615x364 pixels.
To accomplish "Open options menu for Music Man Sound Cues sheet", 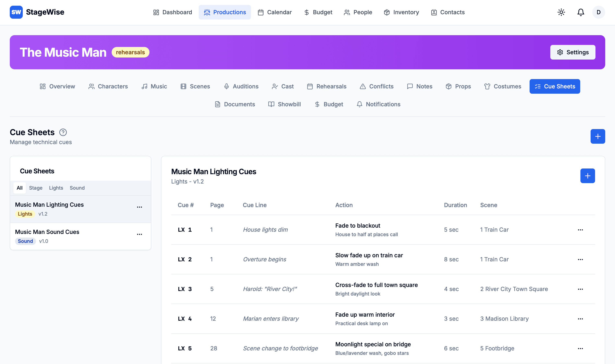I will coord(139,235).
